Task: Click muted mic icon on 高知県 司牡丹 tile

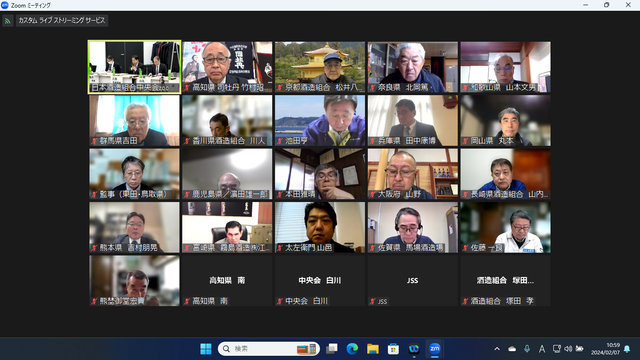Action: 187,88
